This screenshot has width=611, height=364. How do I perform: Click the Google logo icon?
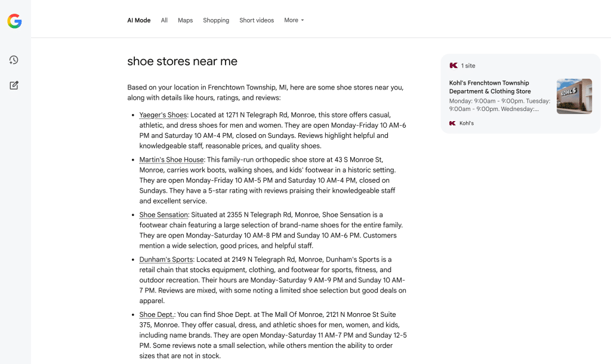(x=14, y=21)
